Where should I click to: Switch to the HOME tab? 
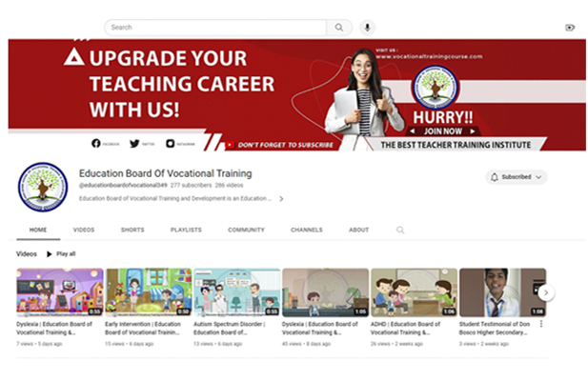click(x=38, y=230)
